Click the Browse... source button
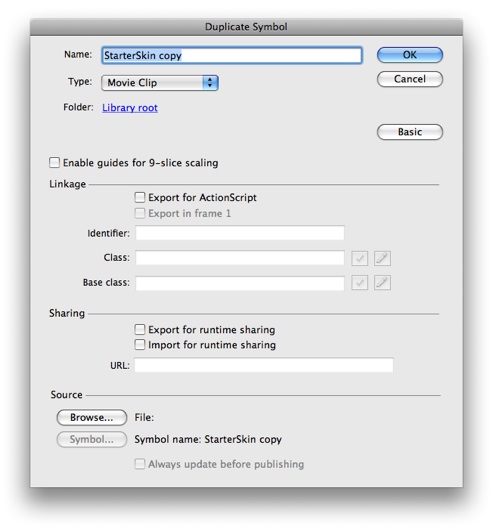The width and height of the screenshot is (493, 529). pos(92,418)
